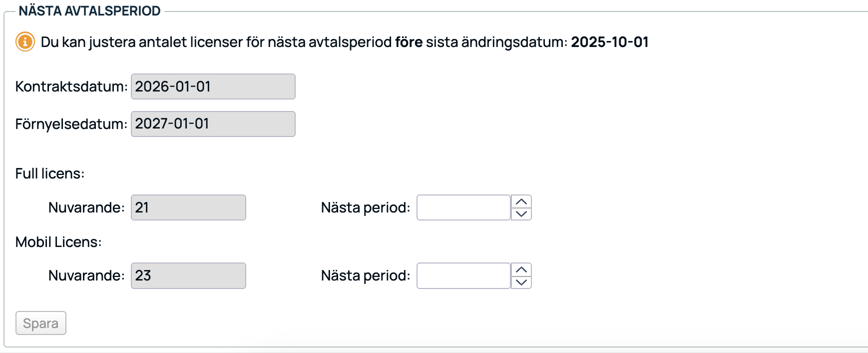
Task: Click the current Mobil Licens field showing 23
Action: pos(188,275)
